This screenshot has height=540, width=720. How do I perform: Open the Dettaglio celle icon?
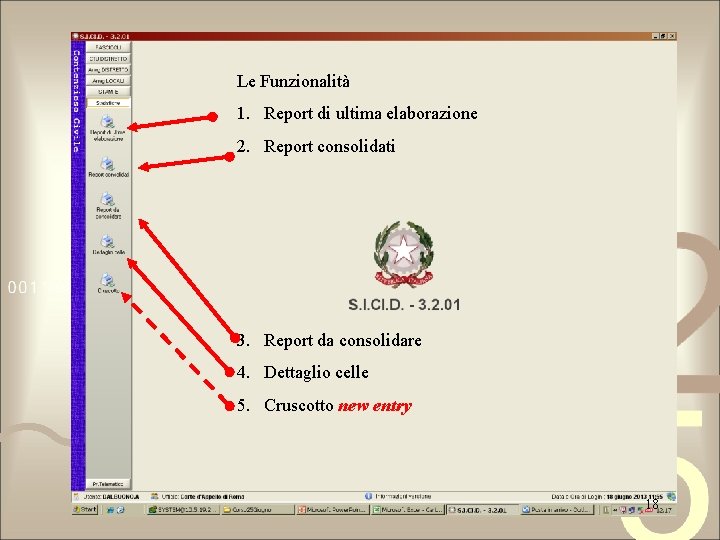(x=107, y=241)
